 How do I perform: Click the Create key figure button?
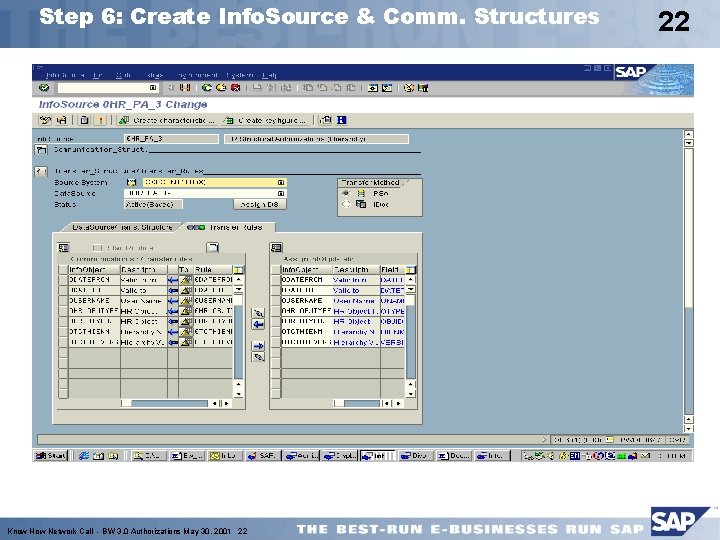(264, 120)
